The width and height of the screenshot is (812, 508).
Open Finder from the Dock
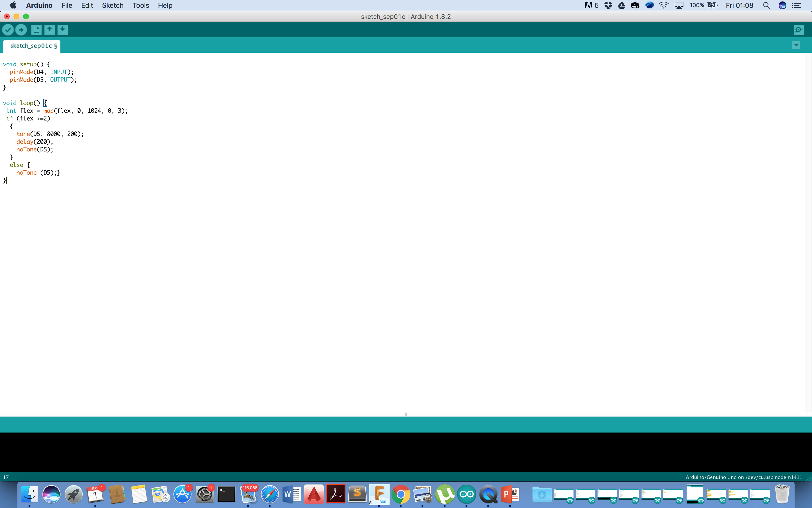[x=29, y=494]
